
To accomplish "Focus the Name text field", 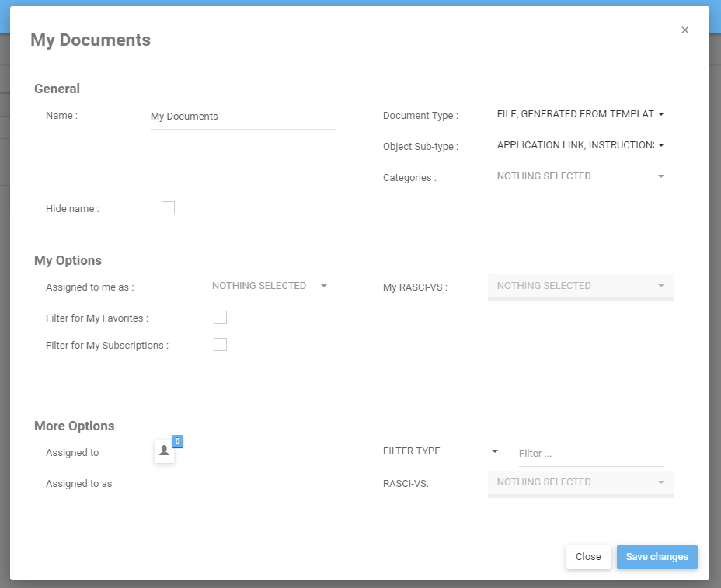I will pyautogui.click(x=242, y=117).
